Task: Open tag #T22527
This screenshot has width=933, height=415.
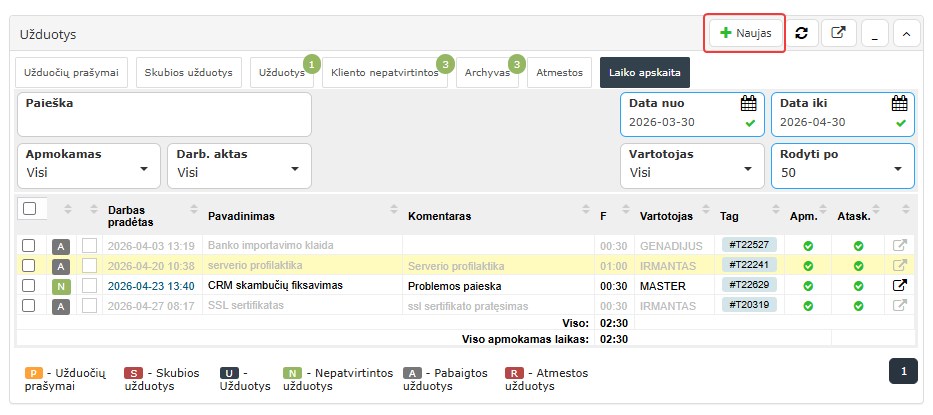Action: 749,244
